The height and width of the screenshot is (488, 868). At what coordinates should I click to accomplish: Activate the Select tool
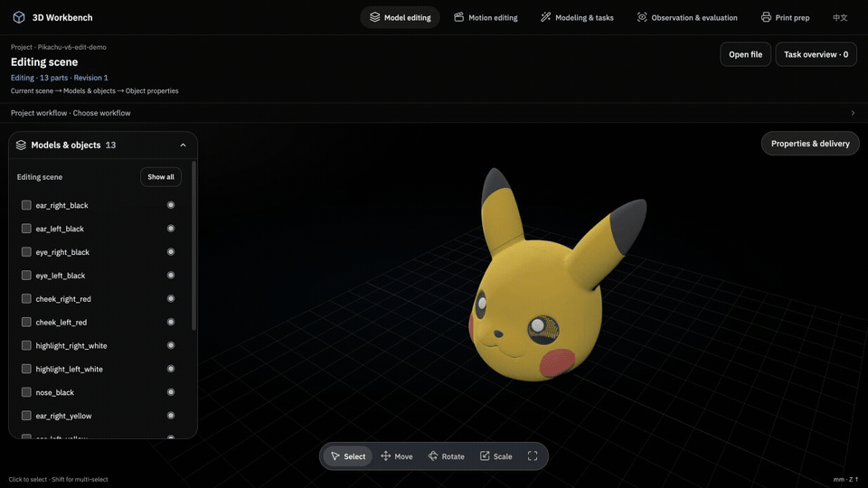[x=347, y=456]
